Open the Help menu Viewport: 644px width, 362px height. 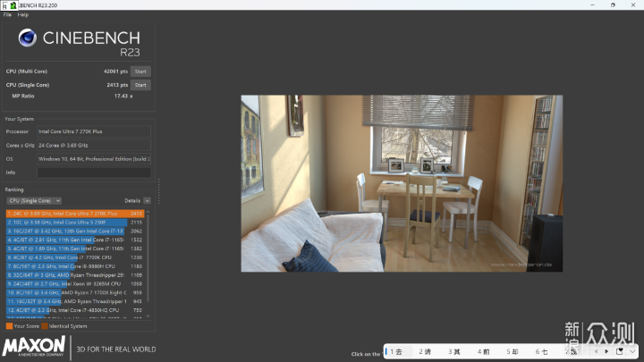click(23, 15)
